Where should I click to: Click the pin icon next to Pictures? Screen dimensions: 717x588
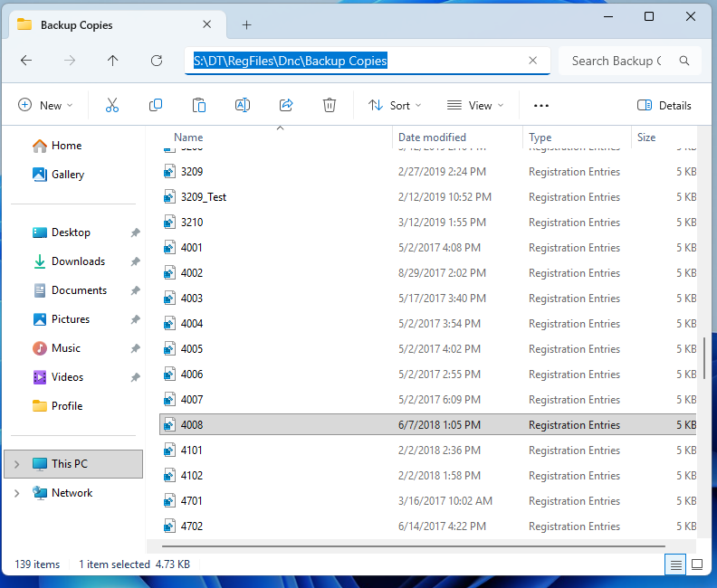(x=136, y=320)
